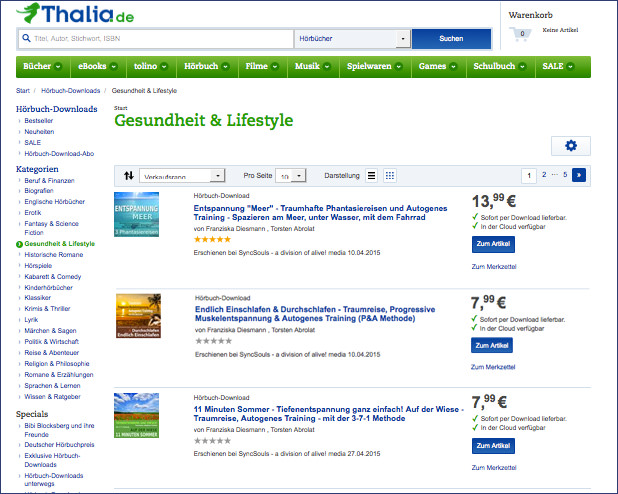Image resolution: width=618 pixels, height=494 pixels.
Task: Open Kabarett & Comedy category
Action: [x=53, y=277]
